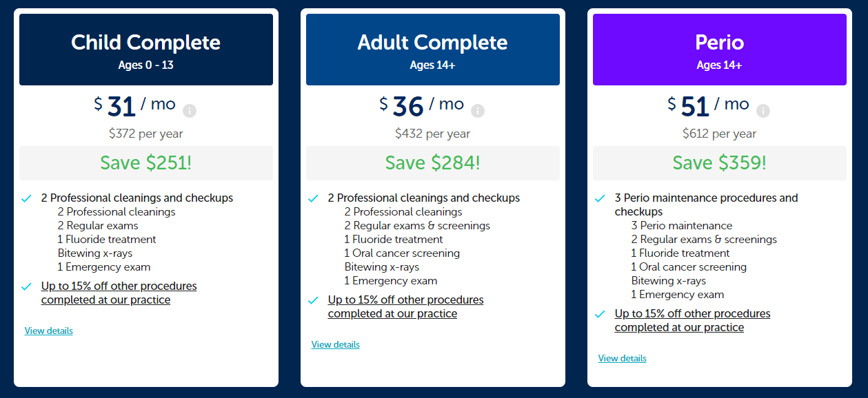Click checkmark beside Perio plan 15% off
This screenshot has height=398, width=868.
600,314
